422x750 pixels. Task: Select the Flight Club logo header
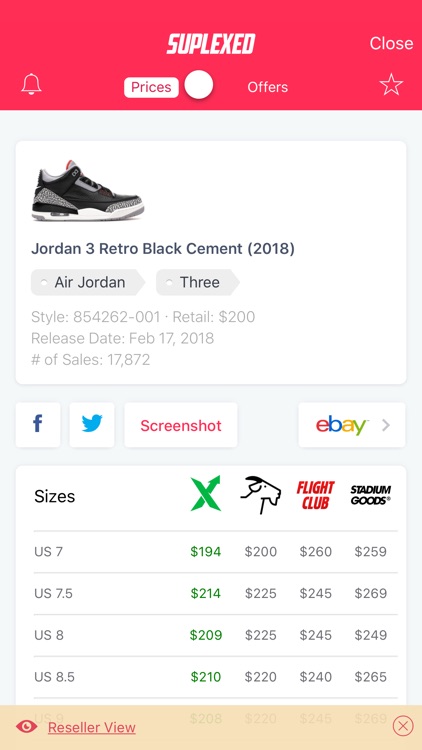point(315,495)
